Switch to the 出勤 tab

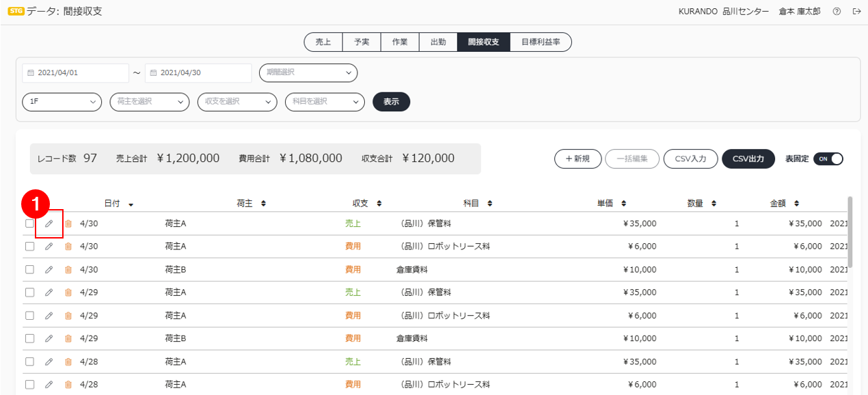coord(438,42)
